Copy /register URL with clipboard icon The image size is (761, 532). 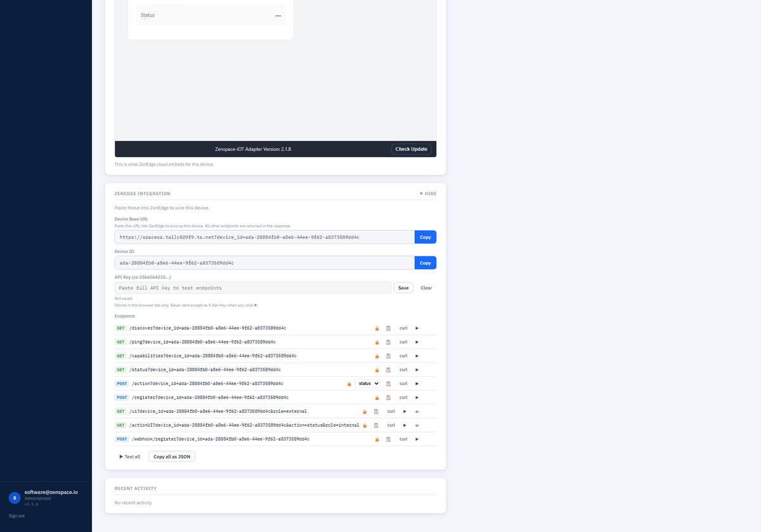(388, 398)
